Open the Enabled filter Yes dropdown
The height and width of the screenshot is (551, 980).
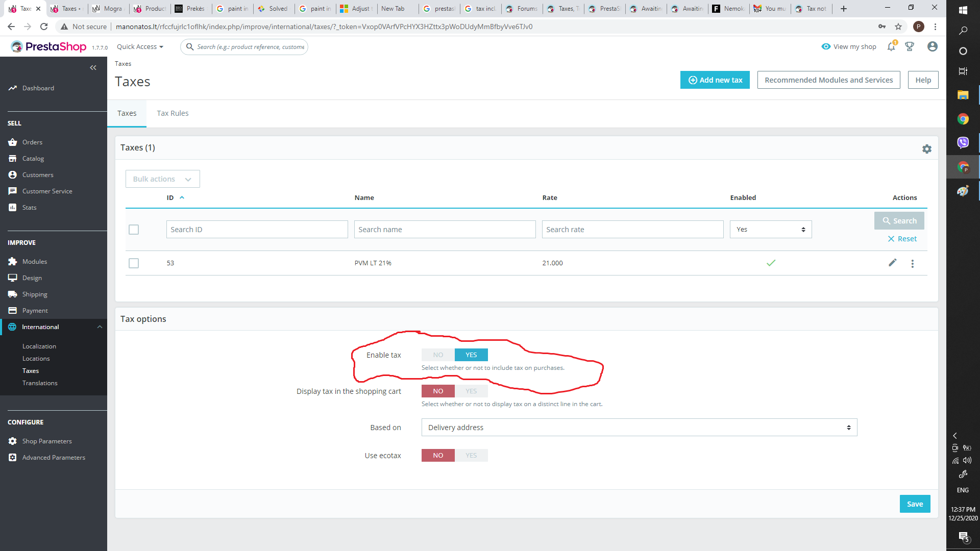point(770,230)
